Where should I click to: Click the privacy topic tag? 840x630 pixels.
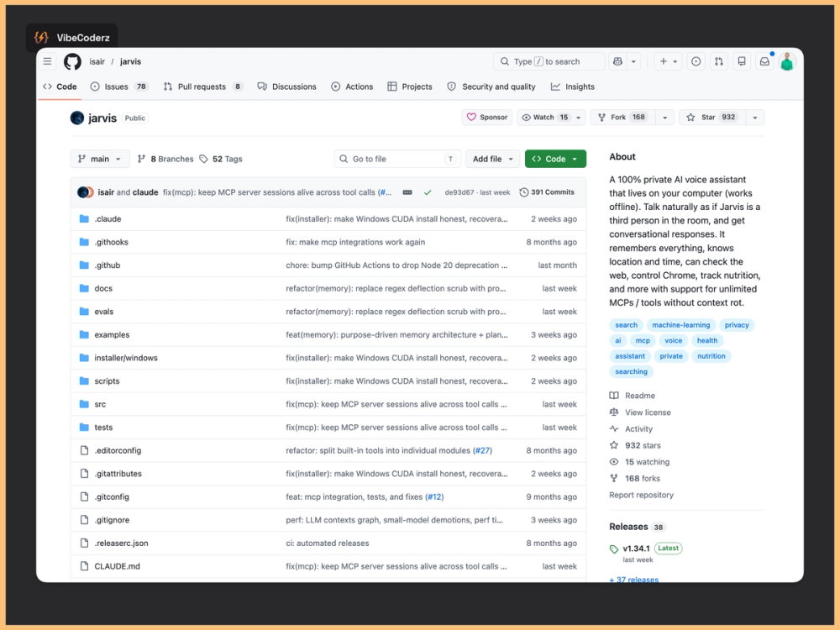pyautogui.click(x=737, y=325)
